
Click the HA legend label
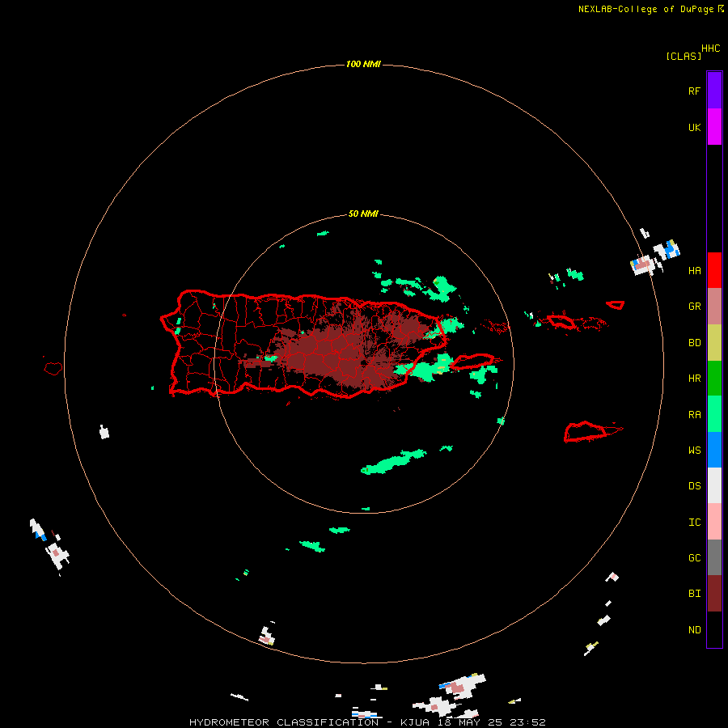pyautogui.click(x=695, y=271)
